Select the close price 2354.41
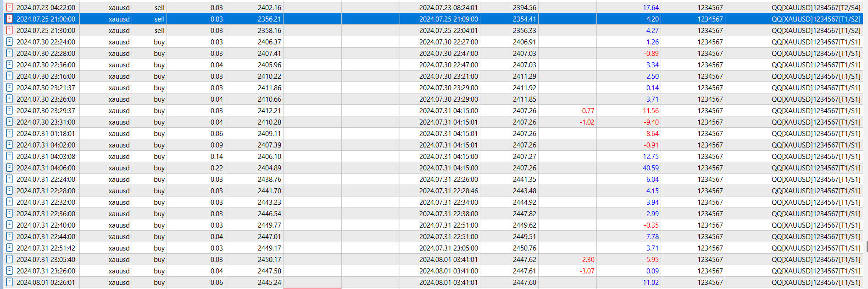 524,19
